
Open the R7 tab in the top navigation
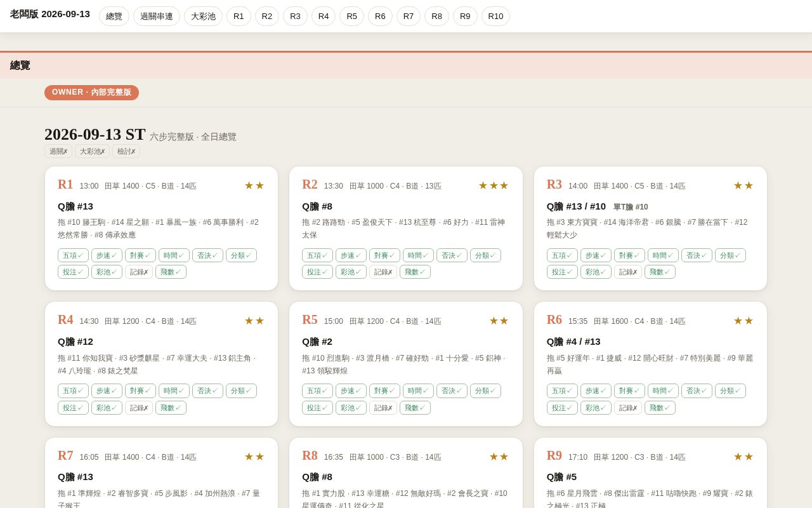(409, 17)
